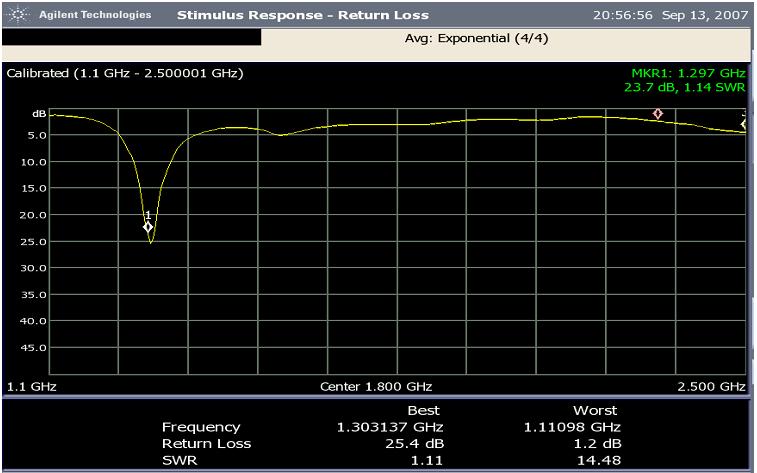Click the '5.0' y-axis label
757x473 pixels.
37,136
